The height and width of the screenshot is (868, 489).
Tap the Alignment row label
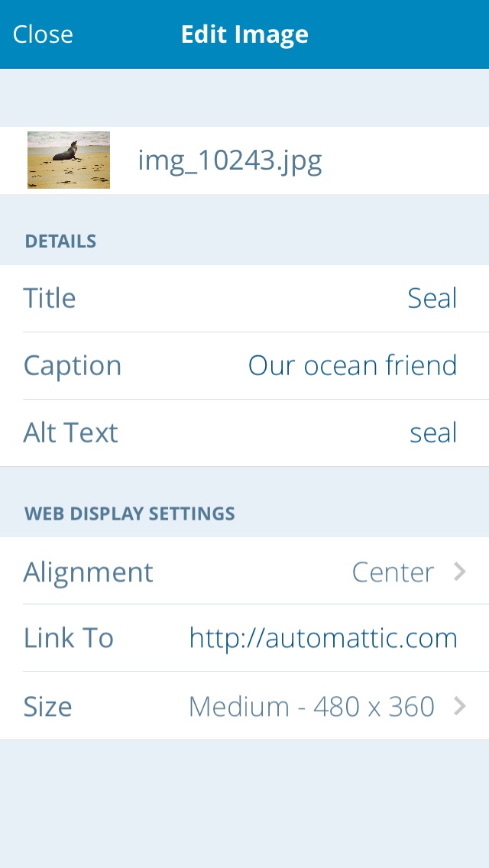coord(88,572)
